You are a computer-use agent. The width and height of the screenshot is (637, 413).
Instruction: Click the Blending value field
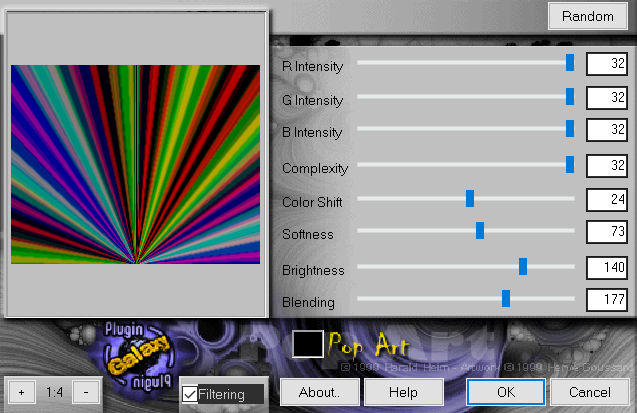coord(606,299)
